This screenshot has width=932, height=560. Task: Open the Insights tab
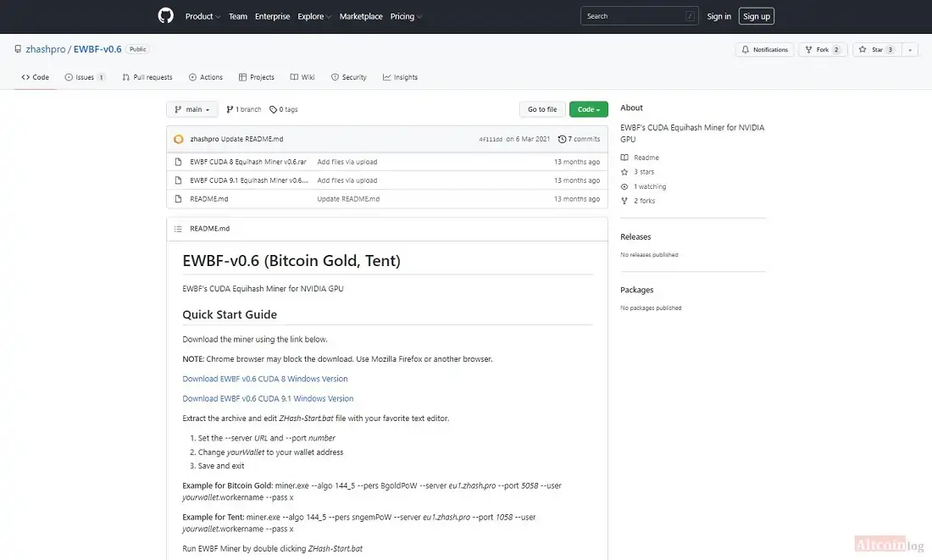[x=400, y=77]
